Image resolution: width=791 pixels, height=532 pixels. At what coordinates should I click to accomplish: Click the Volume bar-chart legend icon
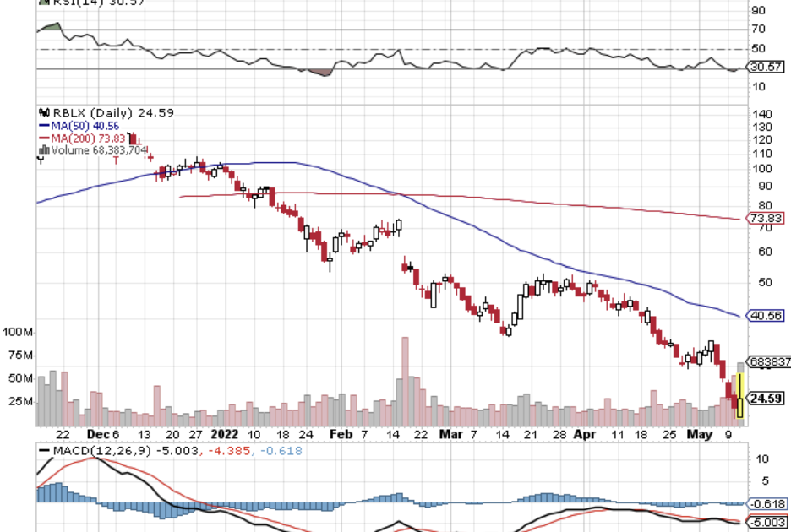pyautogui.click(x=43, y=150)
